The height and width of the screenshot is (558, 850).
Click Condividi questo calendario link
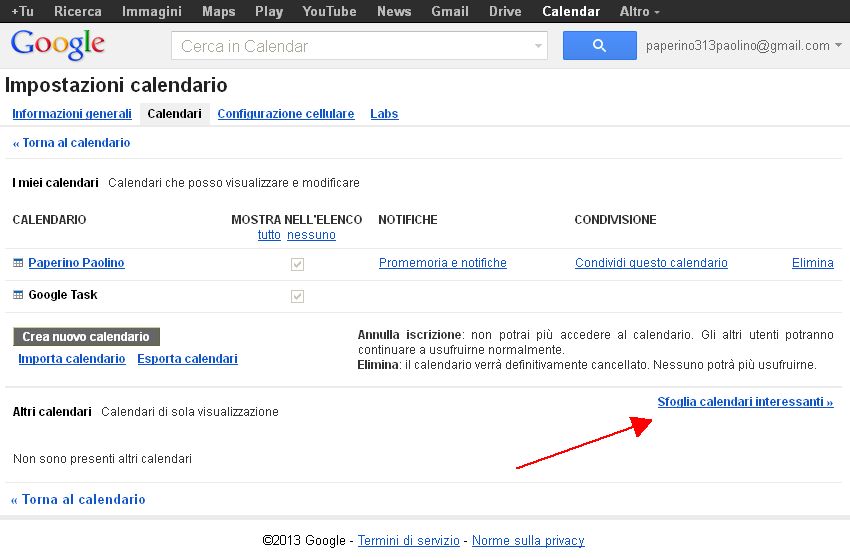(651, 263)
